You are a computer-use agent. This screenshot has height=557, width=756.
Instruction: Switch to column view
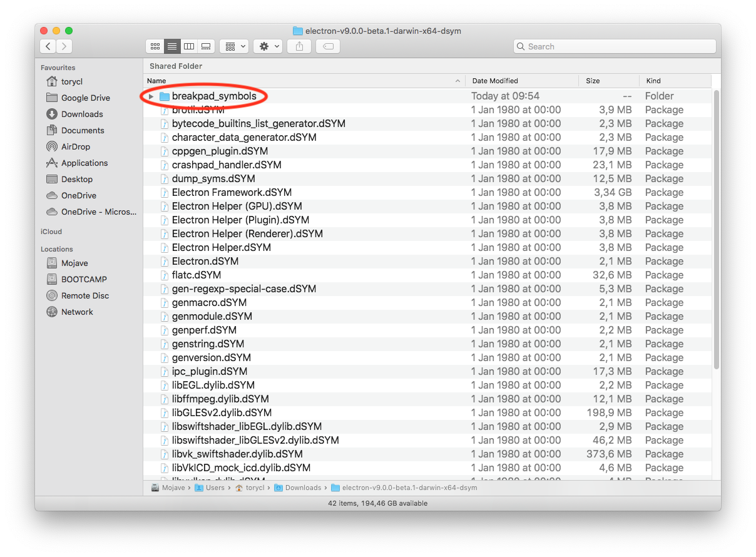[x=189, y=46]
